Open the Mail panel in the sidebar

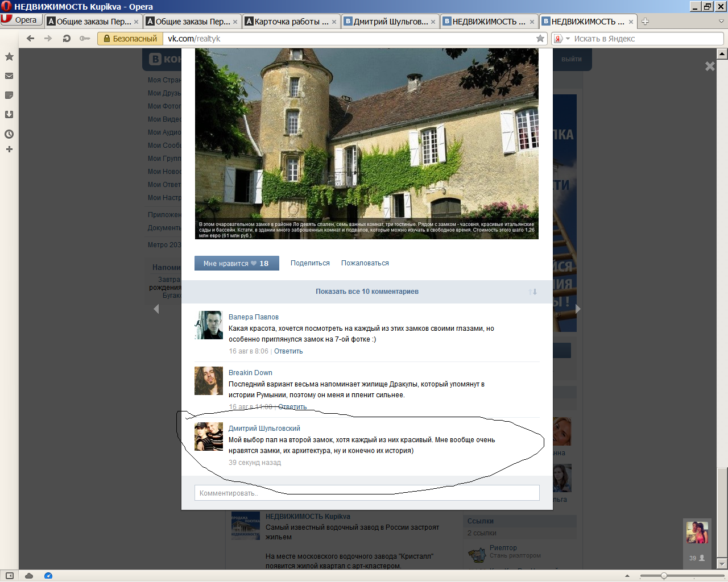(9, 76)
